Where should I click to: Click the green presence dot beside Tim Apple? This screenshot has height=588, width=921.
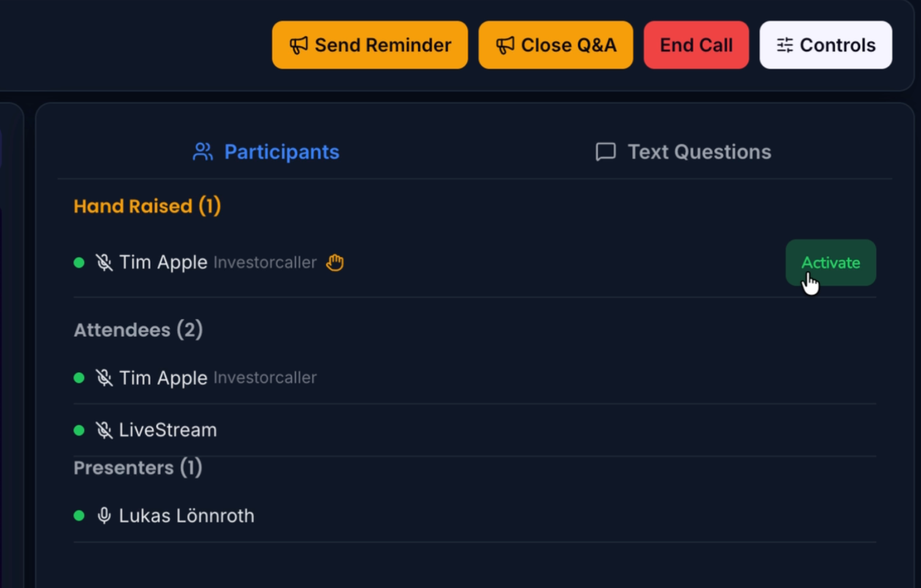click(x=80, y=262)
